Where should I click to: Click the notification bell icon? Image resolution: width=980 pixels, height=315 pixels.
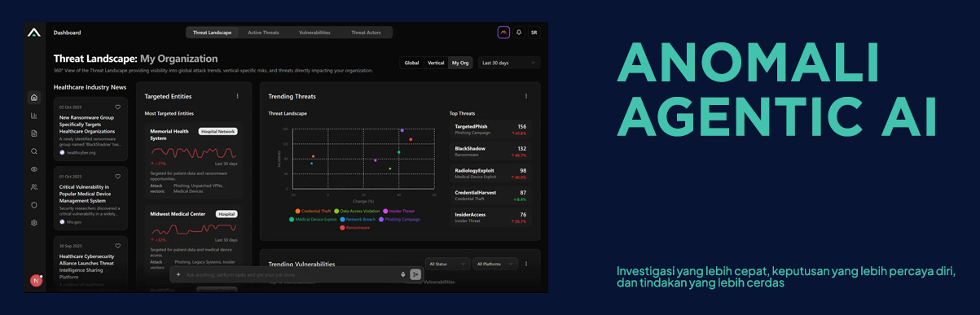coord(519,33)
